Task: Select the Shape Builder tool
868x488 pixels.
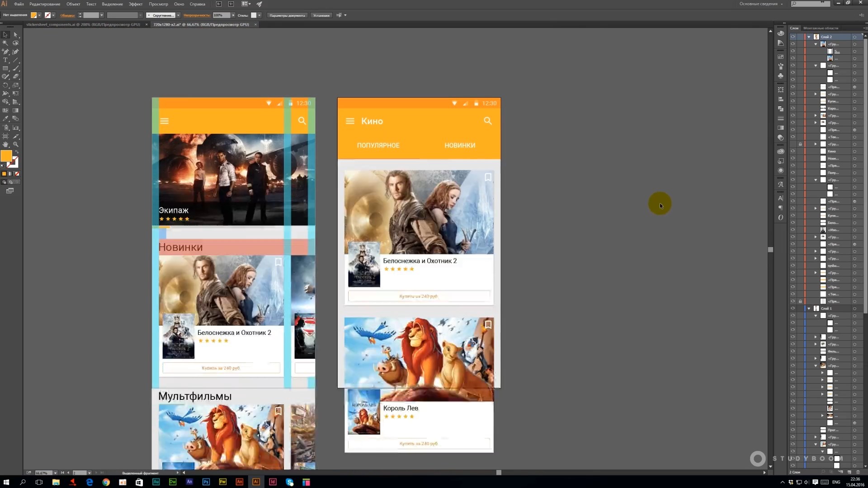Action: pos(5,102)
